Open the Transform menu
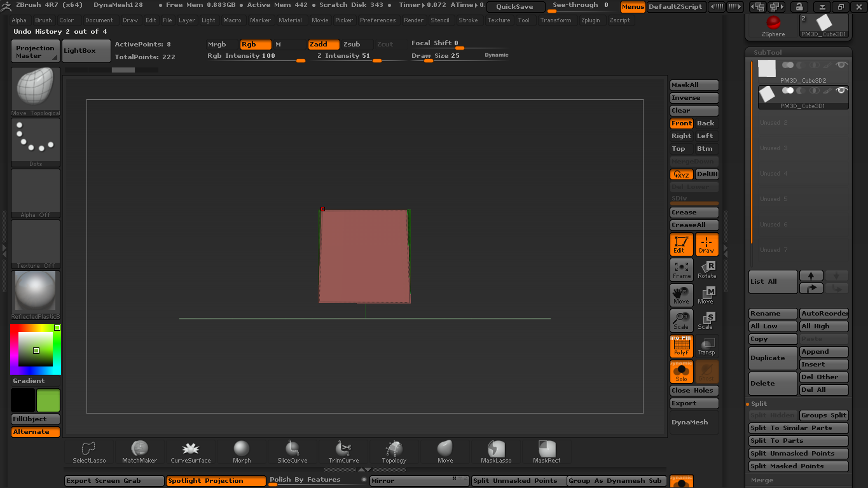This screenshot has width=868, height=488. click(x=556, y=20)
